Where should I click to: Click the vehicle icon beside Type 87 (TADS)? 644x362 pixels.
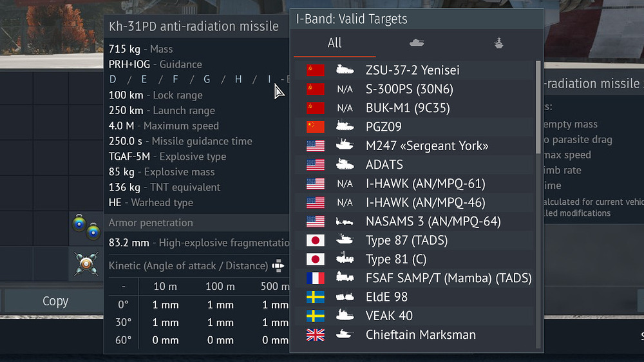coord(345,240)
